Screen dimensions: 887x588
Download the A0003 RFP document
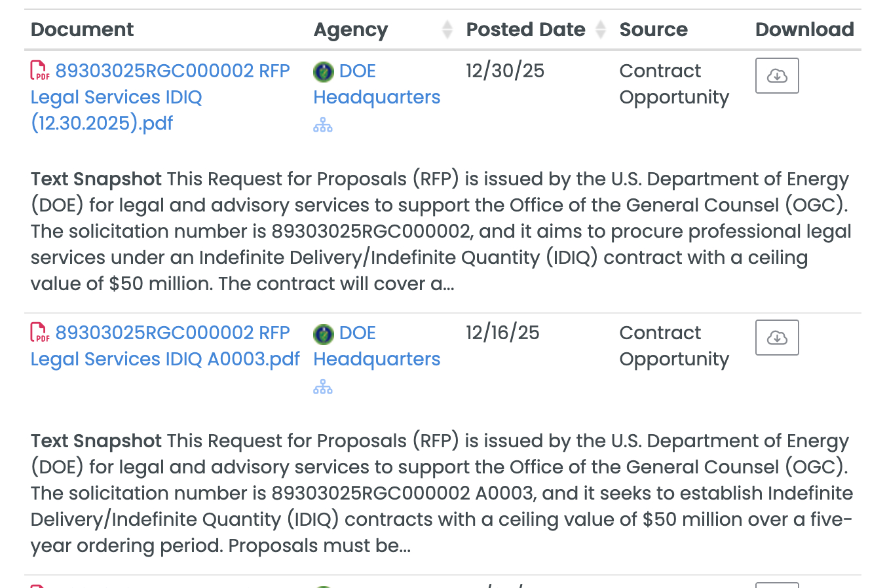[777, 338]
